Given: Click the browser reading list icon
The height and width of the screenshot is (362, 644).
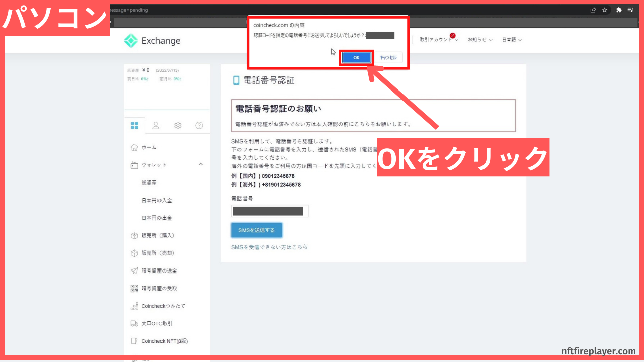Looking at the screenshot, I should point(630,10).
